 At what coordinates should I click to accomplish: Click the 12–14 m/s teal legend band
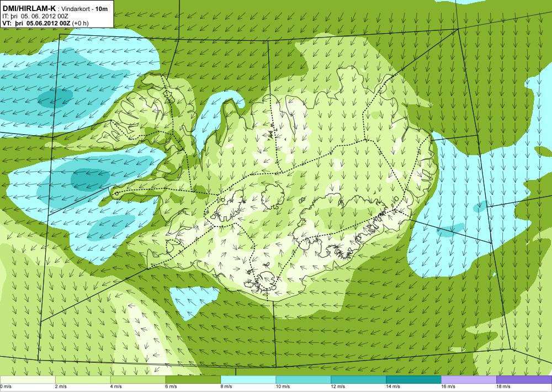pos(358,379)
